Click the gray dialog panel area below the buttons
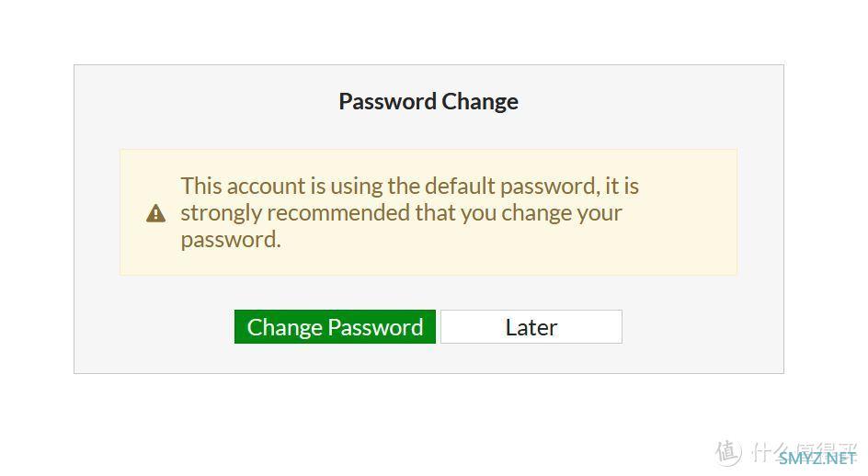 (x=428, y=358)
